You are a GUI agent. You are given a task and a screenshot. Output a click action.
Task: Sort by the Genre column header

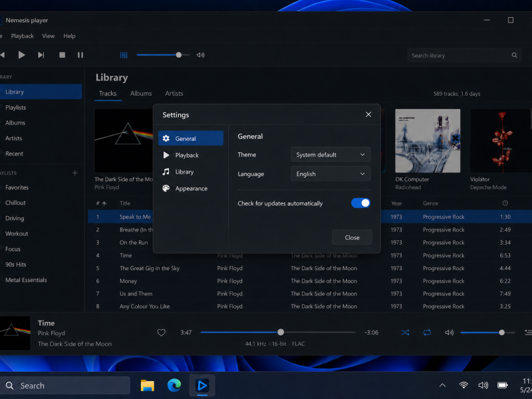(430, 203)
